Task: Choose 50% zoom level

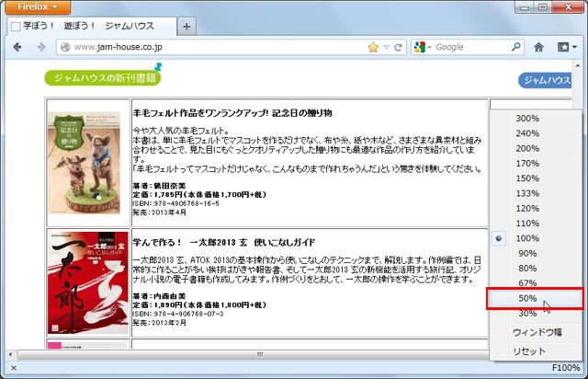Action: (x=527, y=298)
